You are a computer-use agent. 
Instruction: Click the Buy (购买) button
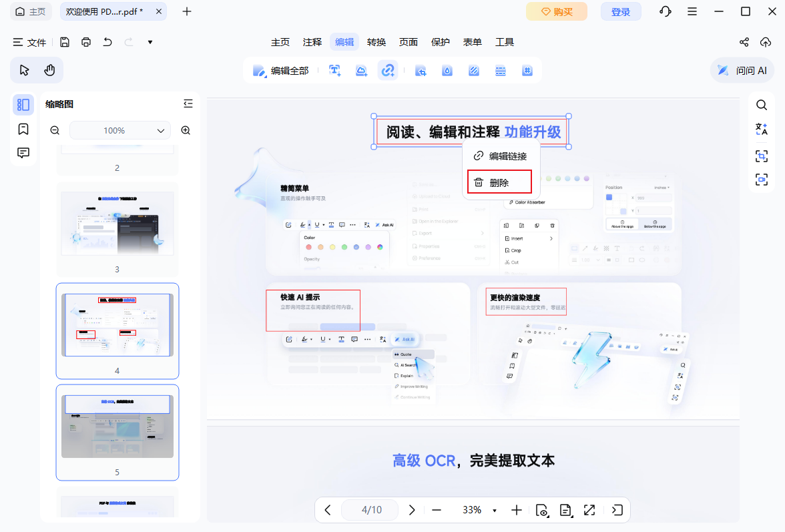pos(557,11)
